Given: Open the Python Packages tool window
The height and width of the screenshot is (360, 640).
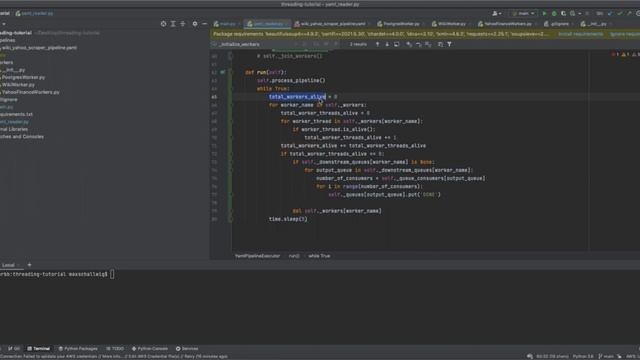Looking at the screenshot, I should (78, 349).
